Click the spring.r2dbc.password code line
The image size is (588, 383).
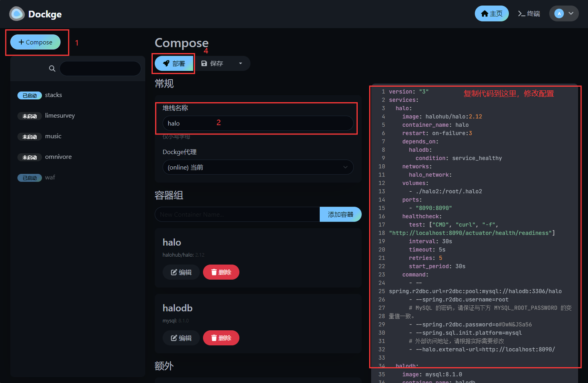470,325
